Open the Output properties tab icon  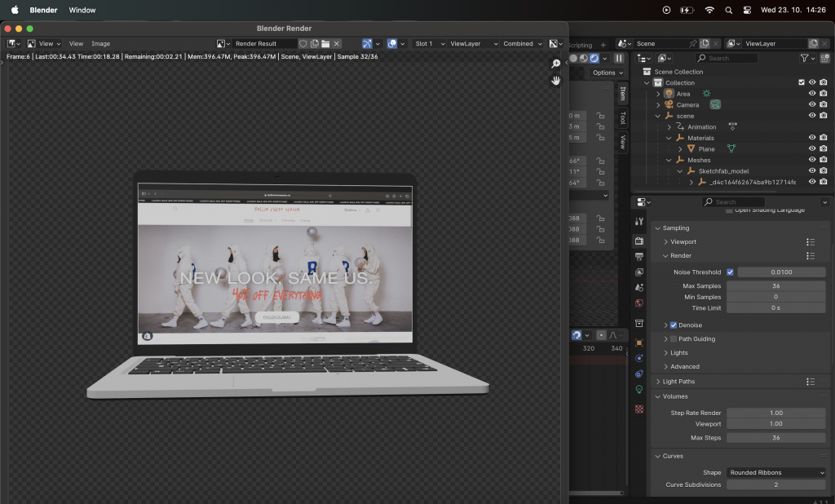pos(639,257)
